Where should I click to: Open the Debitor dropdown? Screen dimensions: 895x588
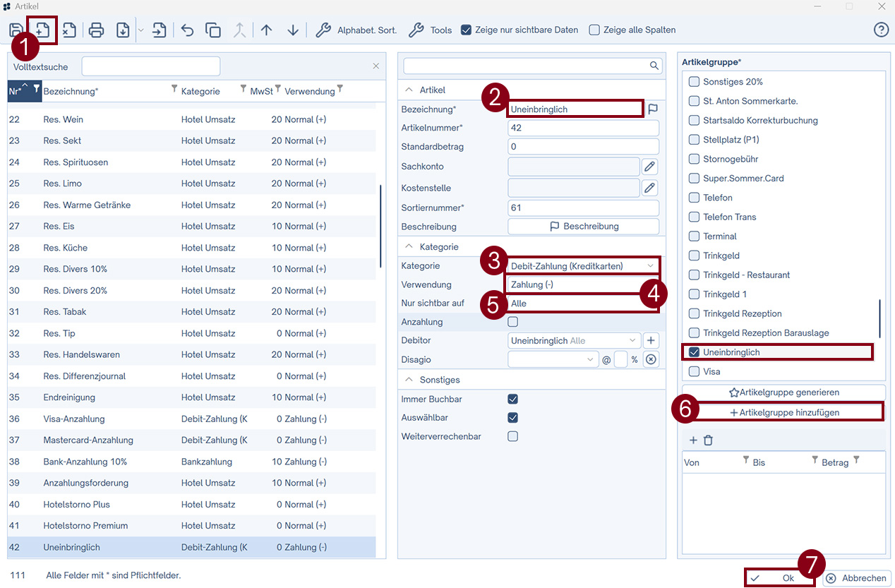tap(575, 340)
